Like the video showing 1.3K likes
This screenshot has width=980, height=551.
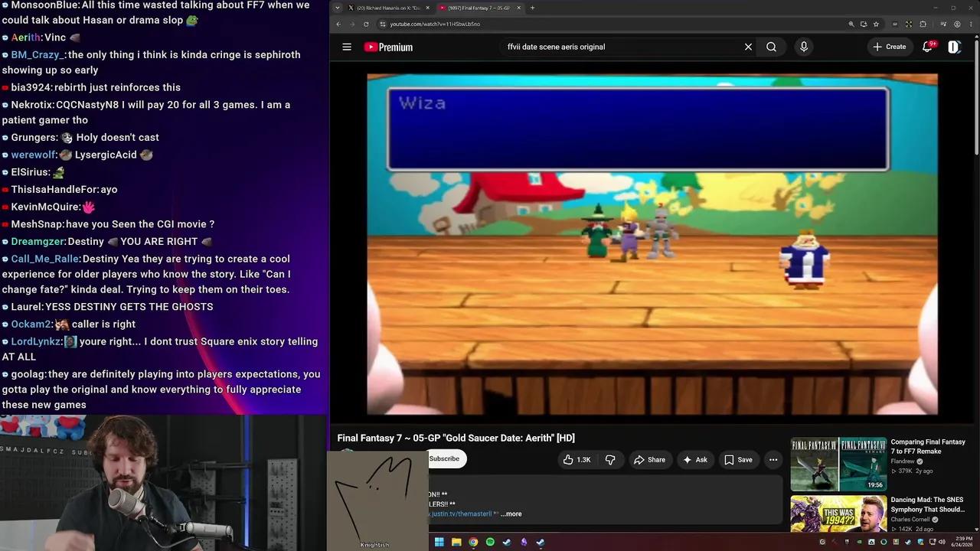[577, 460]
